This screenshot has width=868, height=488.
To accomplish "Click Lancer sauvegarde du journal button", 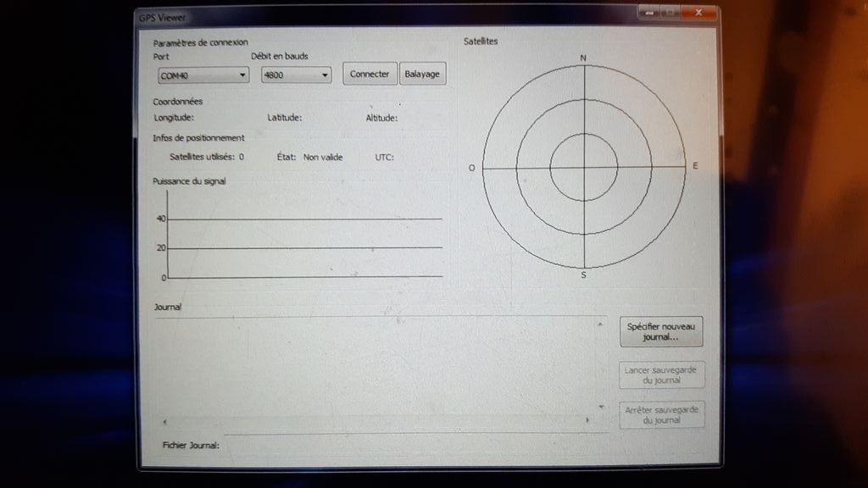I will tap(661, 374).
